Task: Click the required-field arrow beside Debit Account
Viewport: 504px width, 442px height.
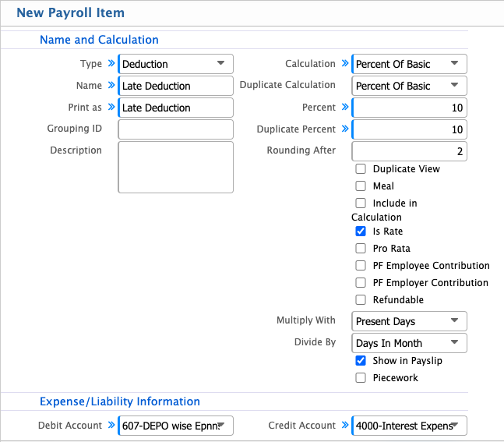Action: pyautogui.click(x=111, y=425)
